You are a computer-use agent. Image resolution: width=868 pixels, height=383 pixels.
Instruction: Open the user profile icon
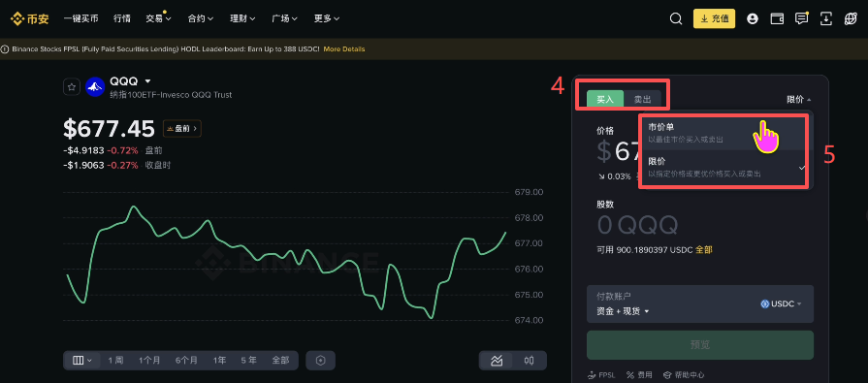click(752, 18)
